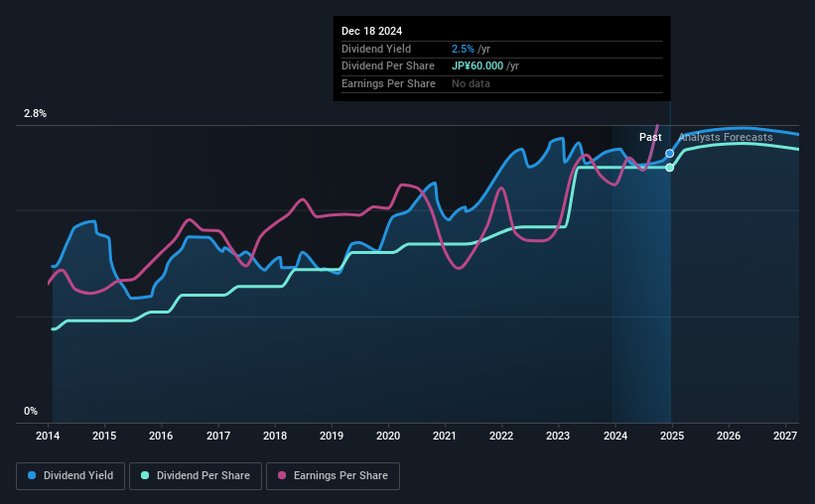815x504 pixels.
Task: Toggle the Earnings Per Share legend button
Action: tap(333, 476)
